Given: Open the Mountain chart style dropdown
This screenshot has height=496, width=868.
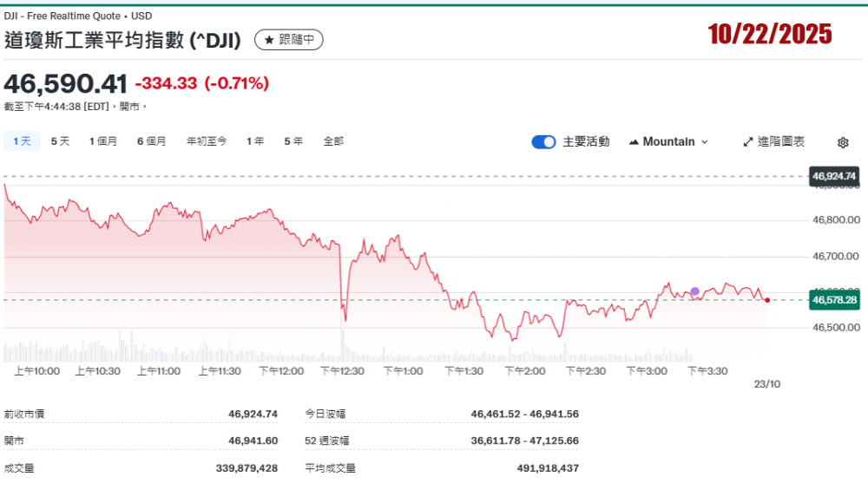Looking at the screenshot, I should (x=667, y=142).
